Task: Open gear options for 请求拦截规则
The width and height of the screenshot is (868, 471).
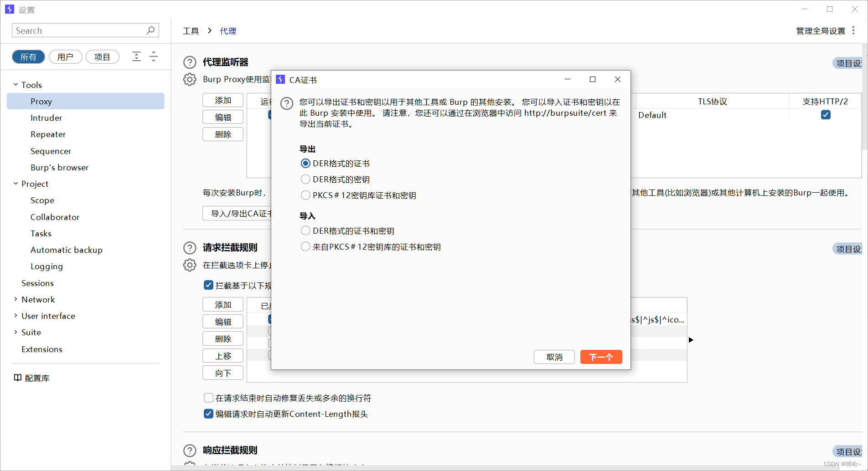Action: click(x=190, y=265)
